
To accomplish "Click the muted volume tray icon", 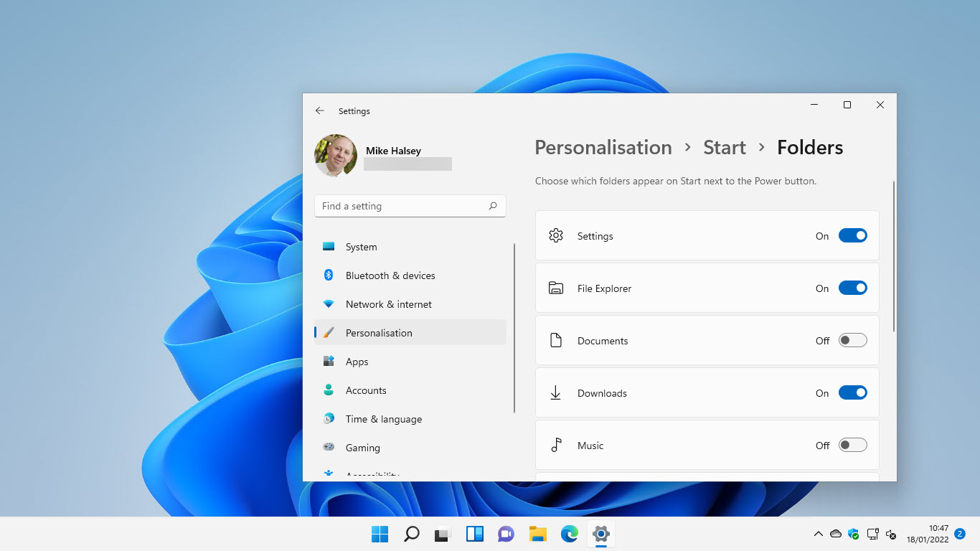I will click(891, 534).
